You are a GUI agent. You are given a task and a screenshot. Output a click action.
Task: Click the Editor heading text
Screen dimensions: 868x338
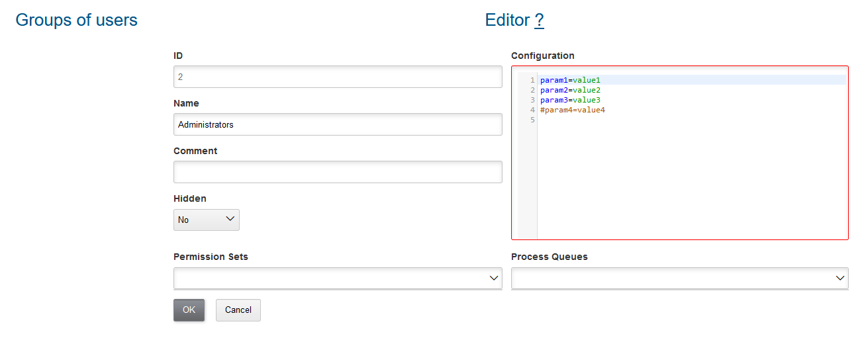tap(507, 21)
